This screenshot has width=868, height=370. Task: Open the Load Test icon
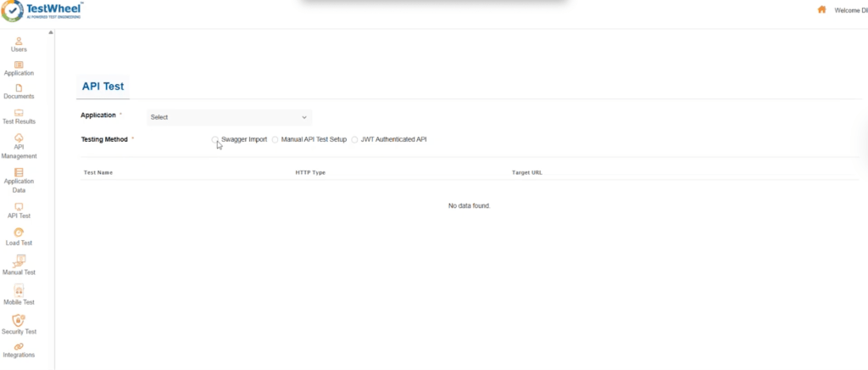[19, 233]
